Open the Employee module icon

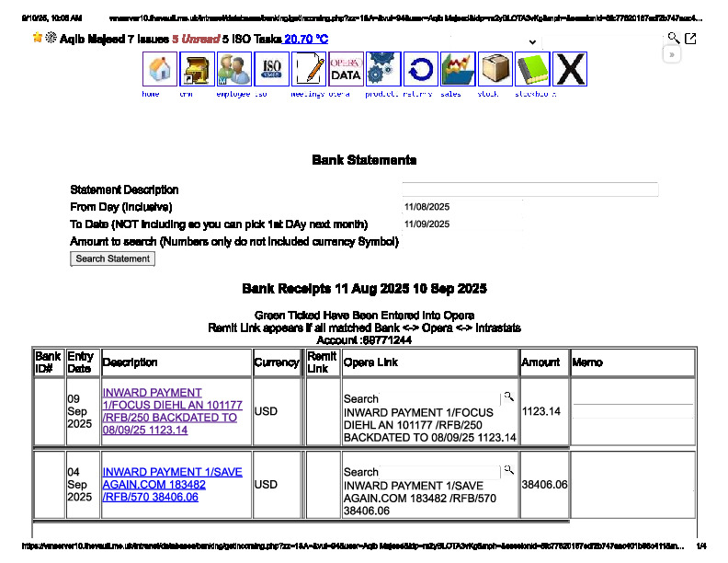(x=234, y=69)
